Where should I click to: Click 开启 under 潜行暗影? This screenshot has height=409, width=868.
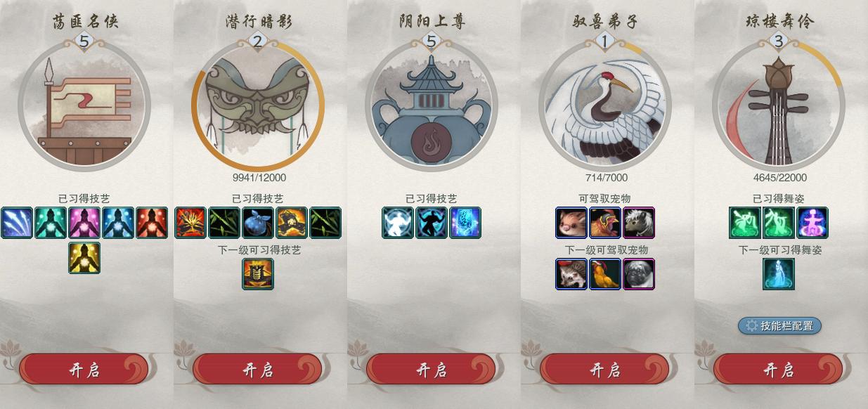[257, 370]
